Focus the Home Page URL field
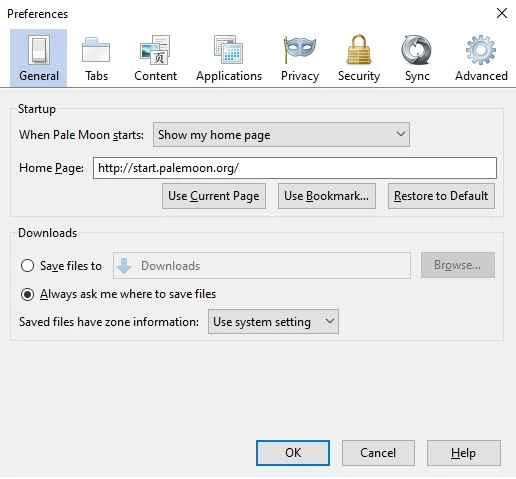 (x=295, y=168)
